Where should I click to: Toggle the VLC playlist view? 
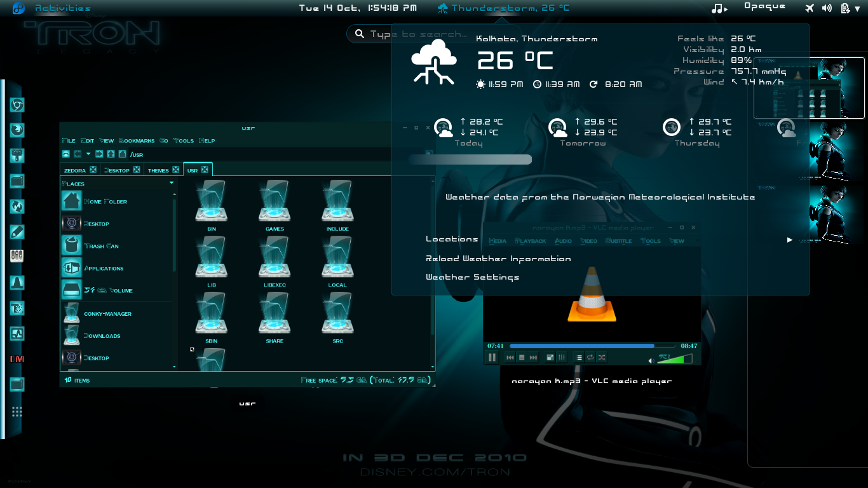tap(579, 358)
